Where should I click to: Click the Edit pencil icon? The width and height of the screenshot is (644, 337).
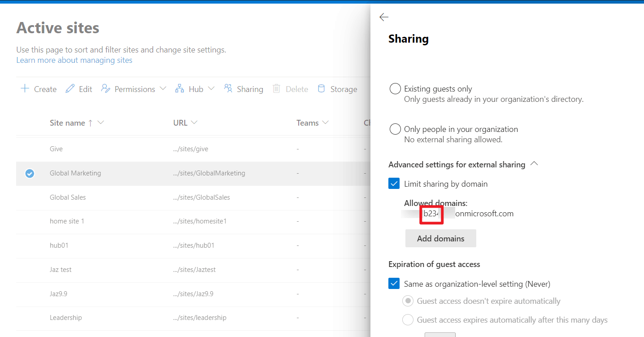click(x=70, y=88)
